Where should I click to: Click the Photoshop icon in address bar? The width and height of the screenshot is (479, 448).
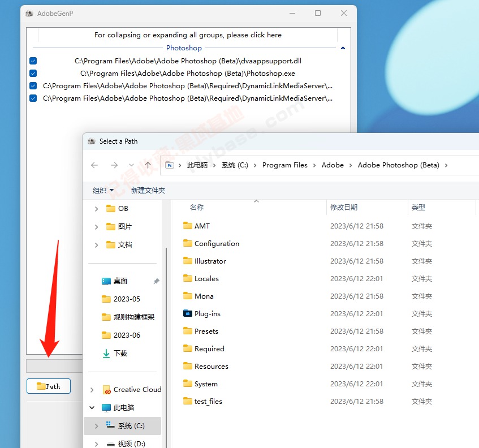pyautogui.click(x=170, y=165)
